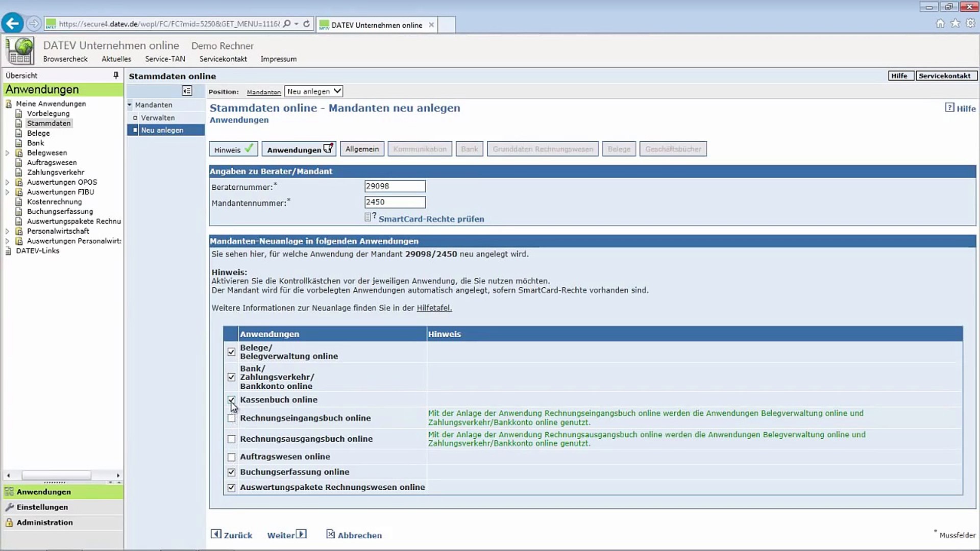Uncheck the Buchungserfassung online checkbox
980x551 pixels.
pos(231,472)
